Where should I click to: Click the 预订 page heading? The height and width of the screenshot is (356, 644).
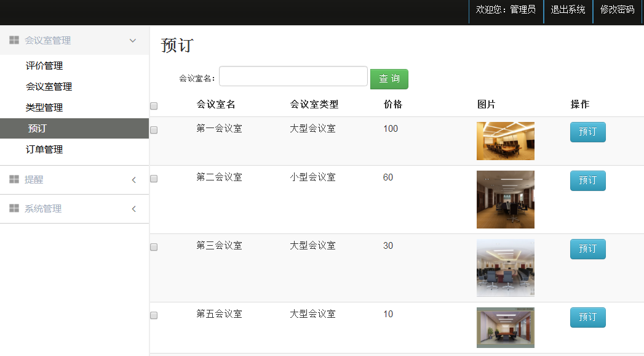click(177, 45)
